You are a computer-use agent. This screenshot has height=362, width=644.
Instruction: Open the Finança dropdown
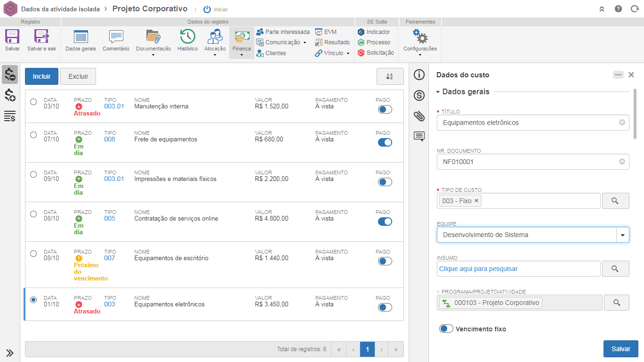pos(241,43)
